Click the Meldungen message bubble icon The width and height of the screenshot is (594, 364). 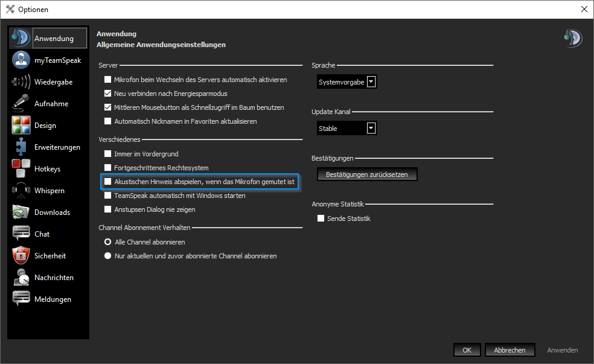21,299
